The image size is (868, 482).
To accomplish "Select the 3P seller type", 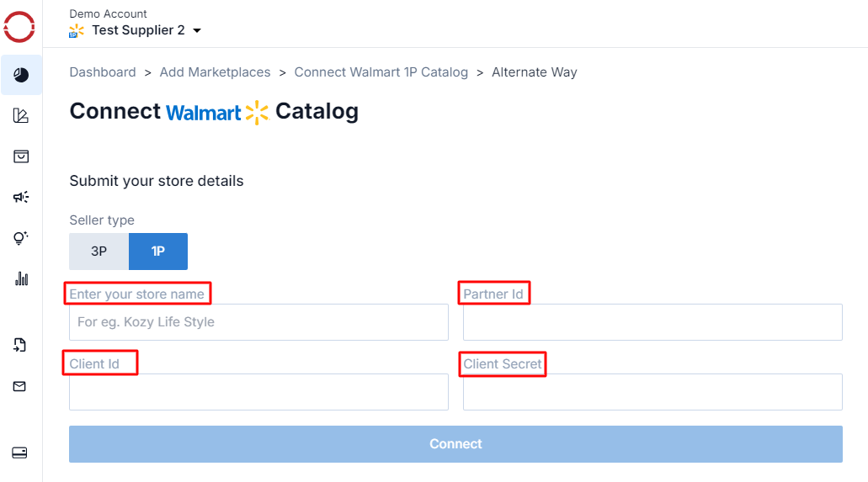I will pyautogui.click(x=99, y=252).
